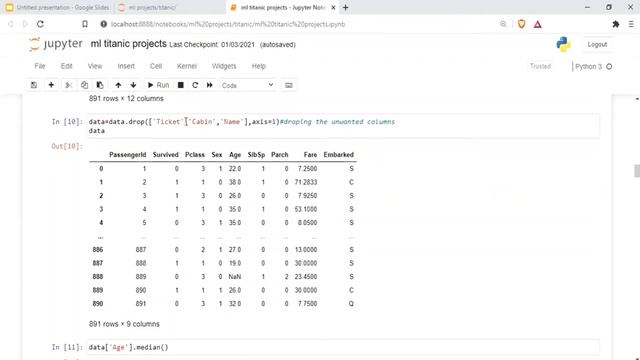The width and height of the screenshot is (640, 360).
Task: Open the command palette keyboard icon
Action: pos(289,85)
